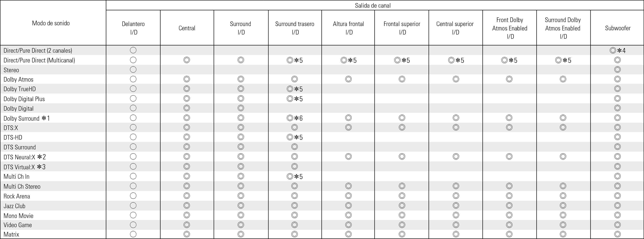Click the Delantero circle for Dolby Atmos
644x239 pixels.
(133, 79)
